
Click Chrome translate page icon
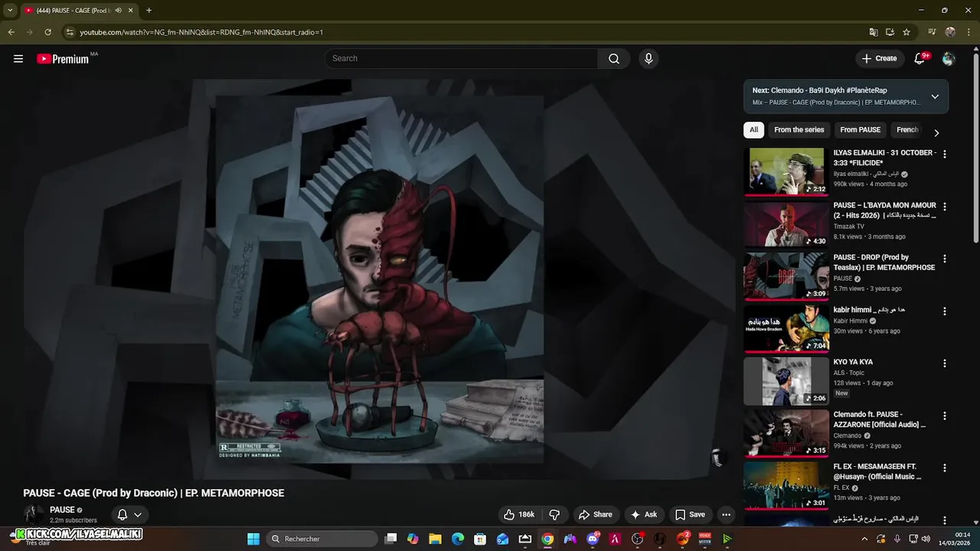874,32
